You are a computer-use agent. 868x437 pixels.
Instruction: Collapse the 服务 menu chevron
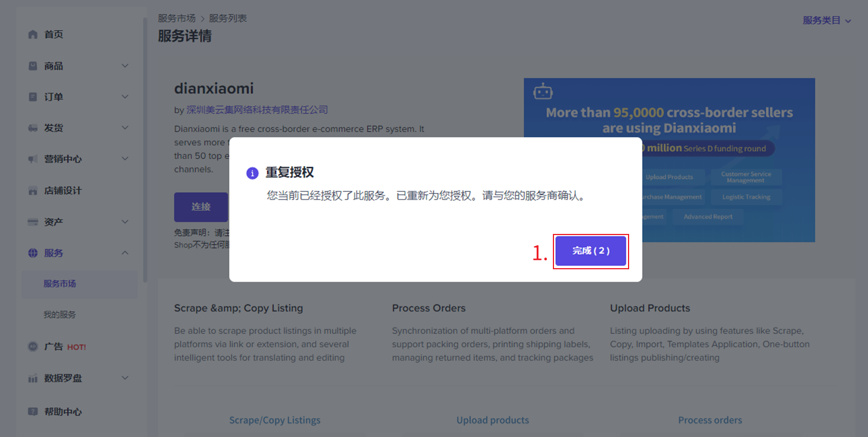[x=125, y=253]
